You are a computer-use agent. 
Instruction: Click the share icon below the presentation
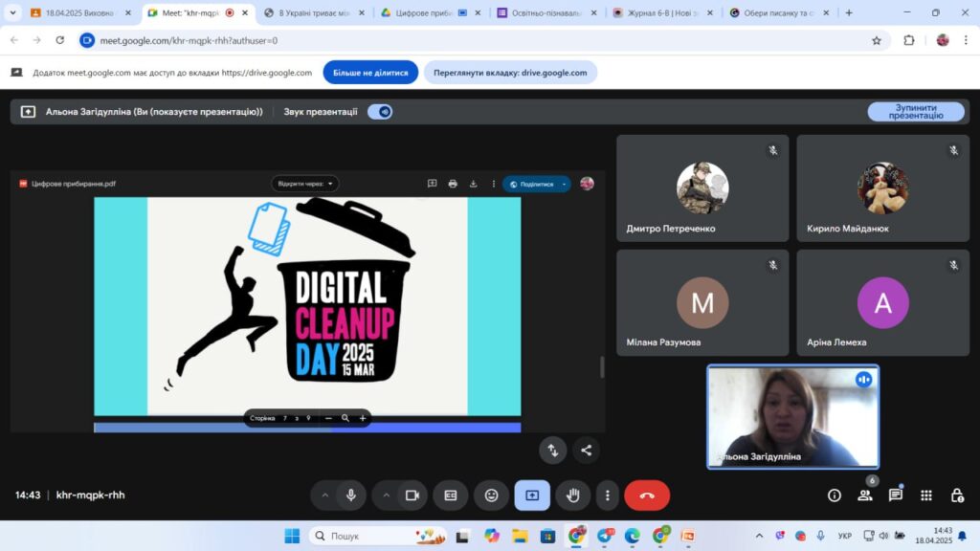click(x=587, y=451)
